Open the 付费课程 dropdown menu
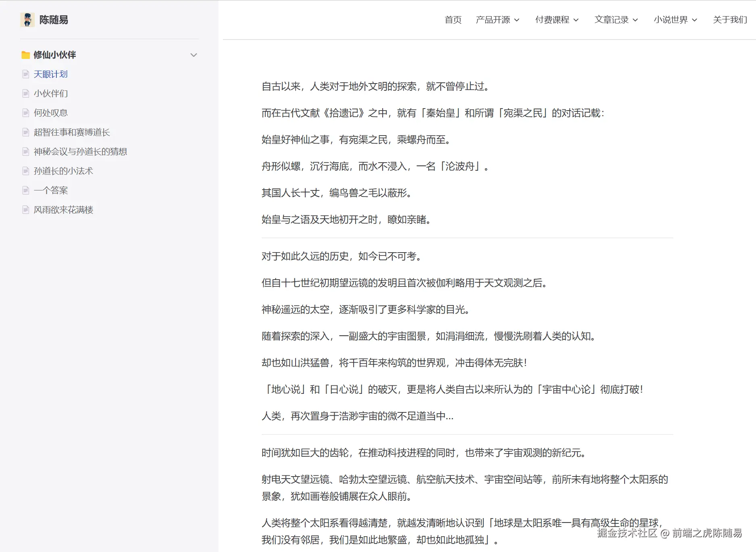 click(x=553, y=20)
